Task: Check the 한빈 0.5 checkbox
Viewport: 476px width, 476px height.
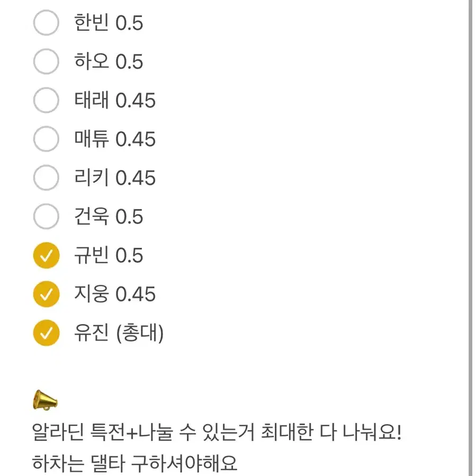Action: [x=46, y=23]
